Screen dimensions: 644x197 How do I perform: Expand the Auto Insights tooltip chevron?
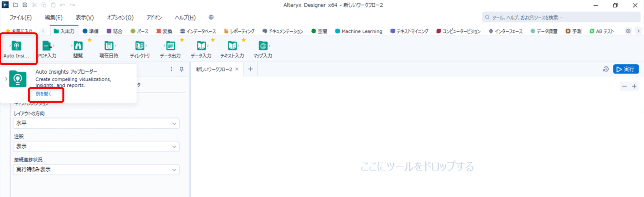(6, 79)
